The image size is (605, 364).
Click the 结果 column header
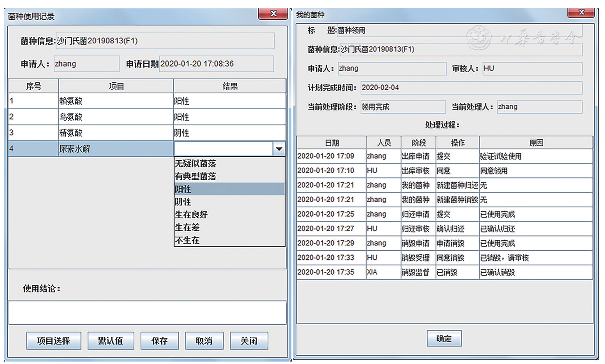230,86
